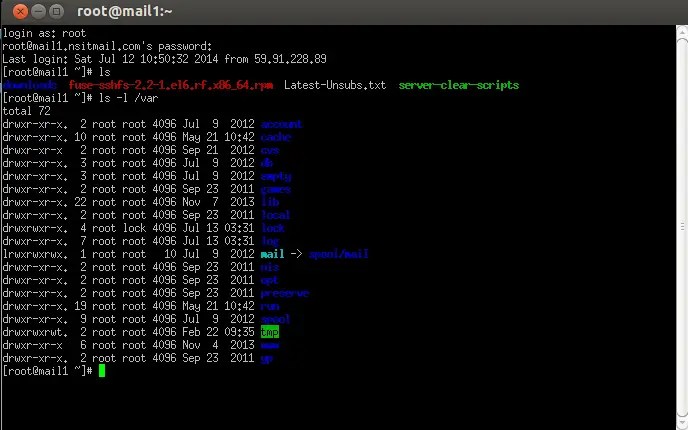Viewport: 688px width, 430px height.
Task: Click the lrwxrwxrwx permissions string
Action: [35, 254]
